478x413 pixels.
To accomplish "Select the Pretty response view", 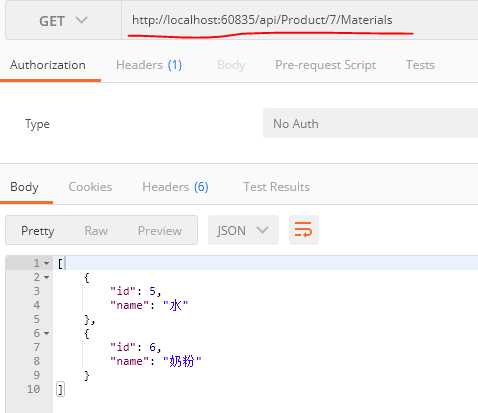I will click(37, 230).
